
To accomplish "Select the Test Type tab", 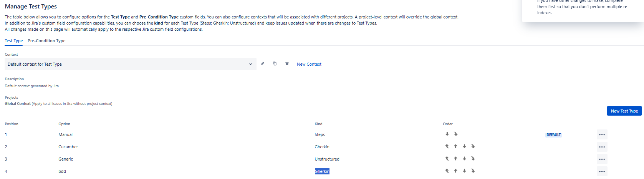I will click(14, 41).
